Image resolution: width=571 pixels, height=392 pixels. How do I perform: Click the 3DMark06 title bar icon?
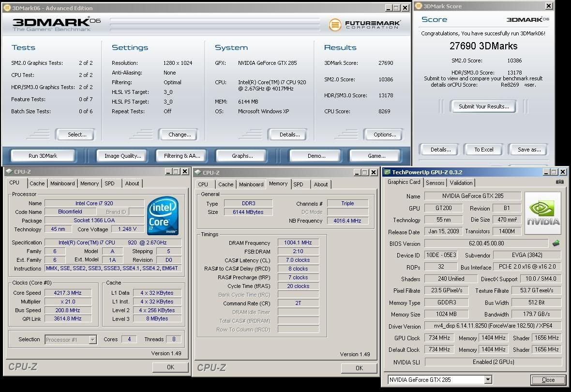coord(7,8)
